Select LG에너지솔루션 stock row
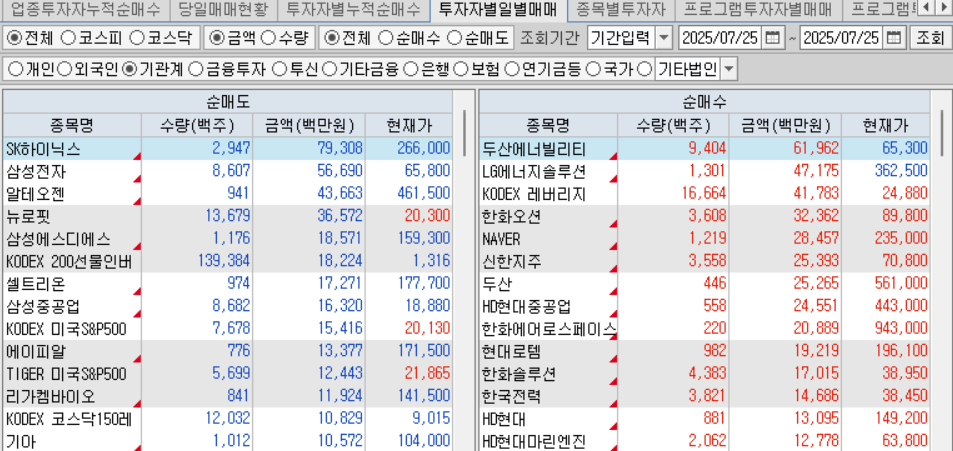Screen dimensions: 953x451 pyautogui.click(x=704, y=171)
